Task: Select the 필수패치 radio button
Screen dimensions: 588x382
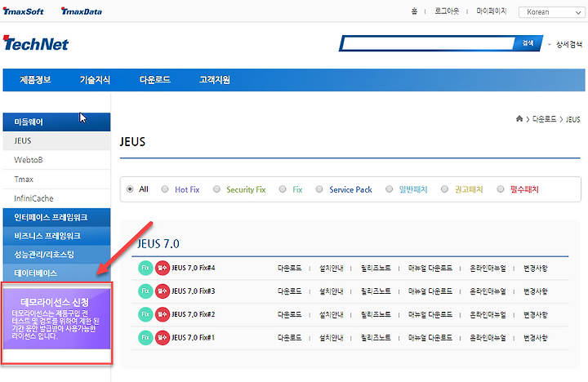Action: click(x=501, y=189)
